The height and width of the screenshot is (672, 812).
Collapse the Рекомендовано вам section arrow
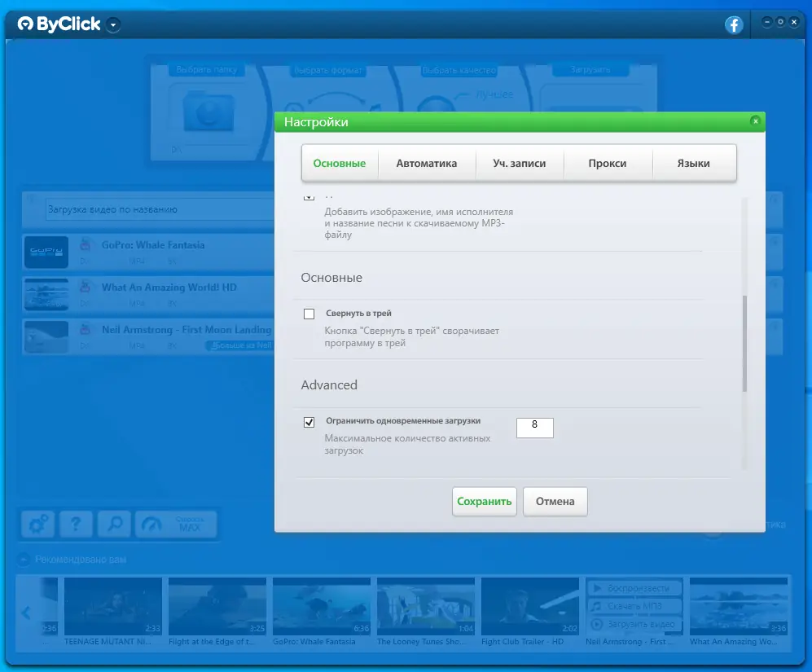tap(24, 560)
